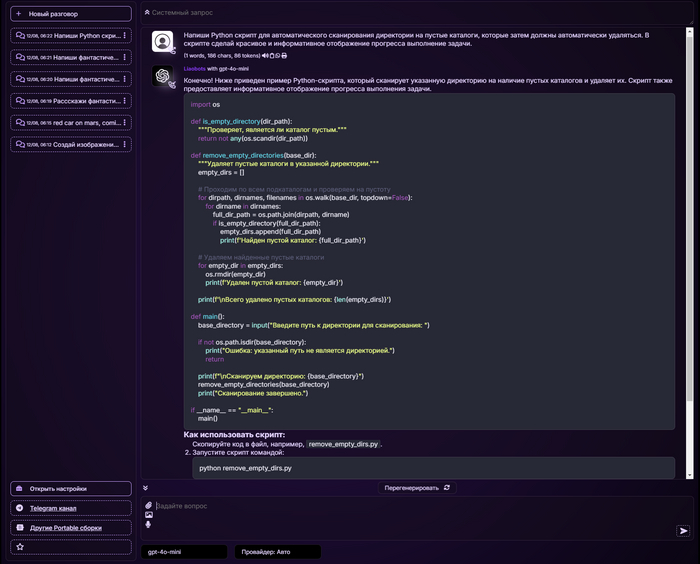700x564 pixels.
Task: Click chat bubbles icon of 'Расскажи фантасти...' conversation
Action: coord(20,100)
